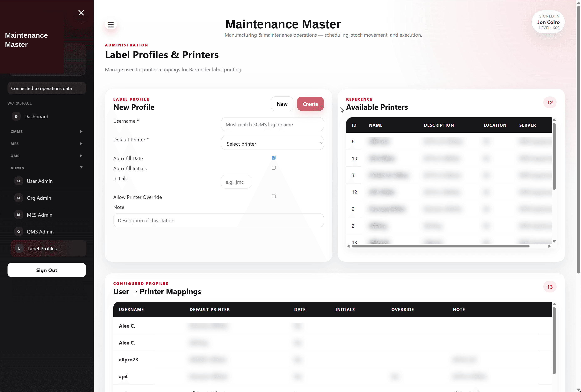
Task: Click the DEFAULT PRINTER column header
Action: tap(210, 310)
